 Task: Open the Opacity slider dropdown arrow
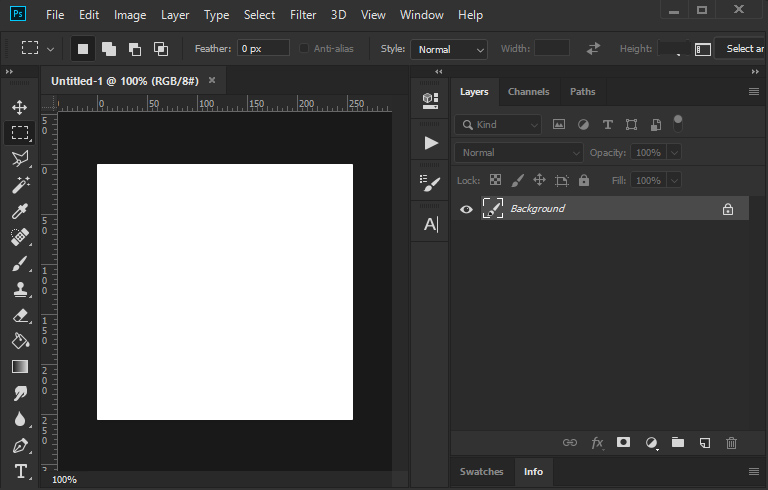coord(674,152)
